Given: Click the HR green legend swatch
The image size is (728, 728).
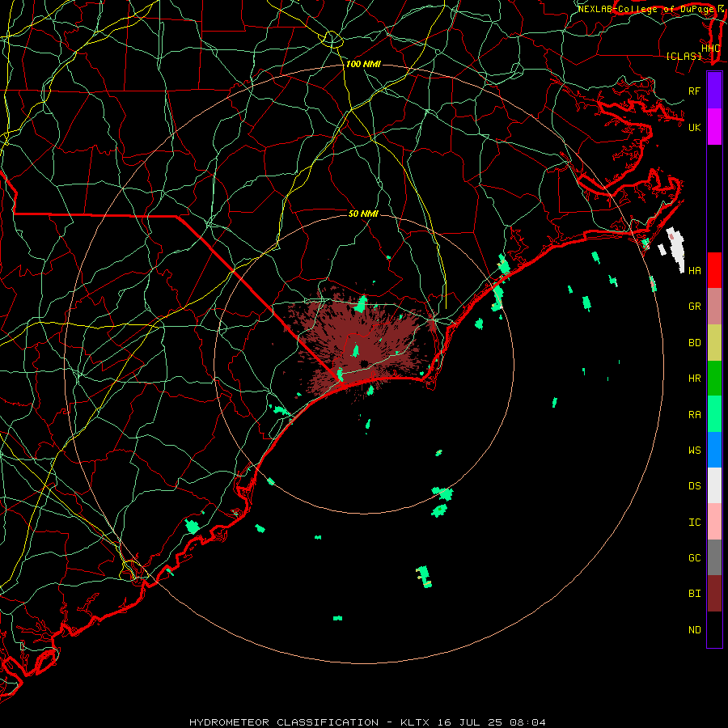Looking at the screenshot, I should (x=714, y=379).
